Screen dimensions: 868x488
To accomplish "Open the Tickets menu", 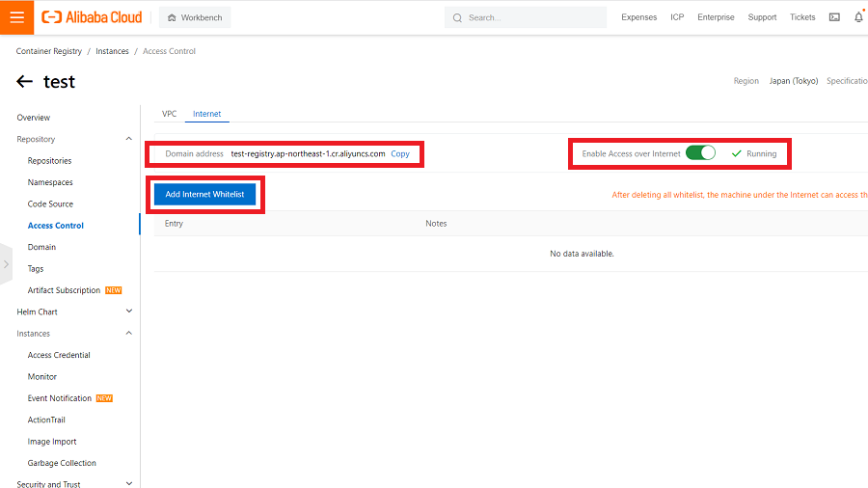I will coord(802,17).
